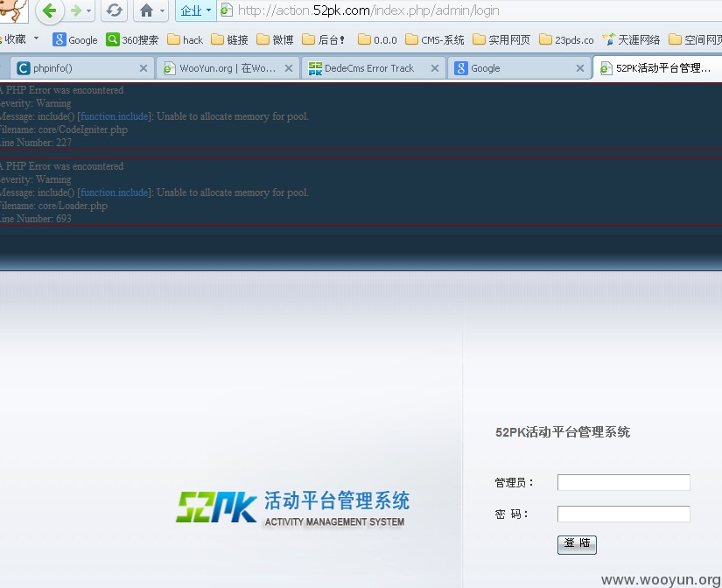722x588 pixels.
Task: Open the 后台 bookmark folder
Action: tap(323, 39)
